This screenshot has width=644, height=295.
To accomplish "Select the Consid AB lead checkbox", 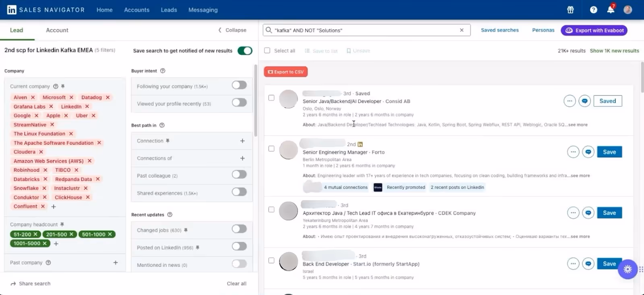I will pos(271,98).
